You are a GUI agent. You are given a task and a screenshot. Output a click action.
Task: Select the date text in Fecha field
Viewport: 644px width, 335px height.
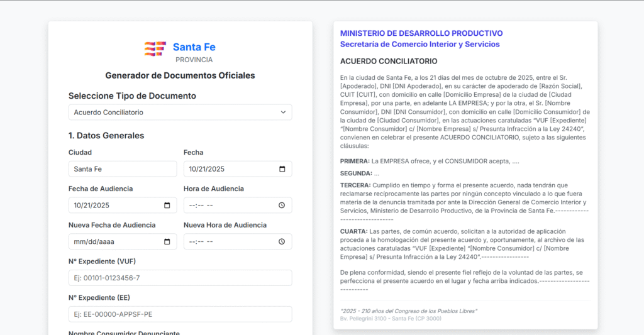coord(207,169)
